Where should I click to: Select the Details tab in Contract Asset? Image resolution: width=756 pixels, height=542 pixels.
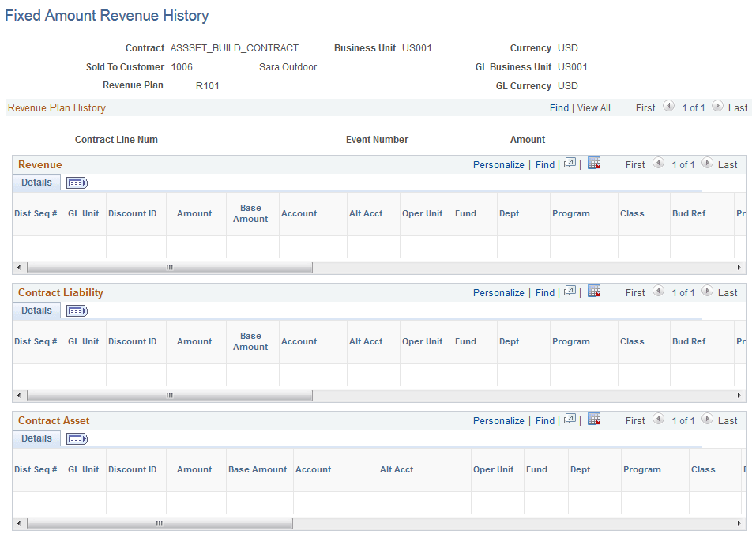coord(36,438)
